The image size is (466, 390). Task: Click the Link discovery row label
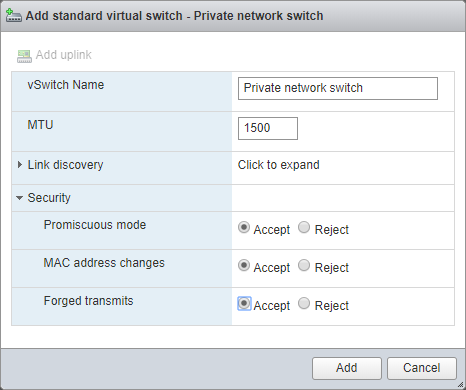pyautogui.click(x=65, y=165)
